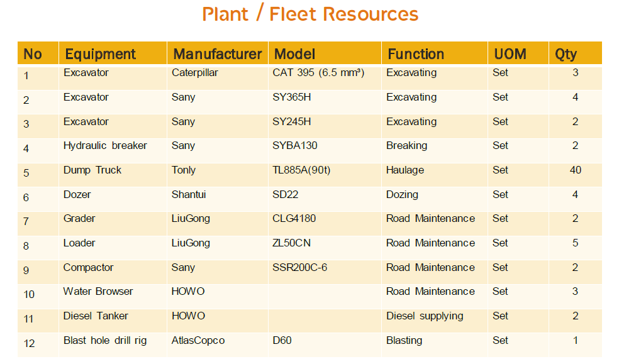Select the No column header

click(38, 53)
